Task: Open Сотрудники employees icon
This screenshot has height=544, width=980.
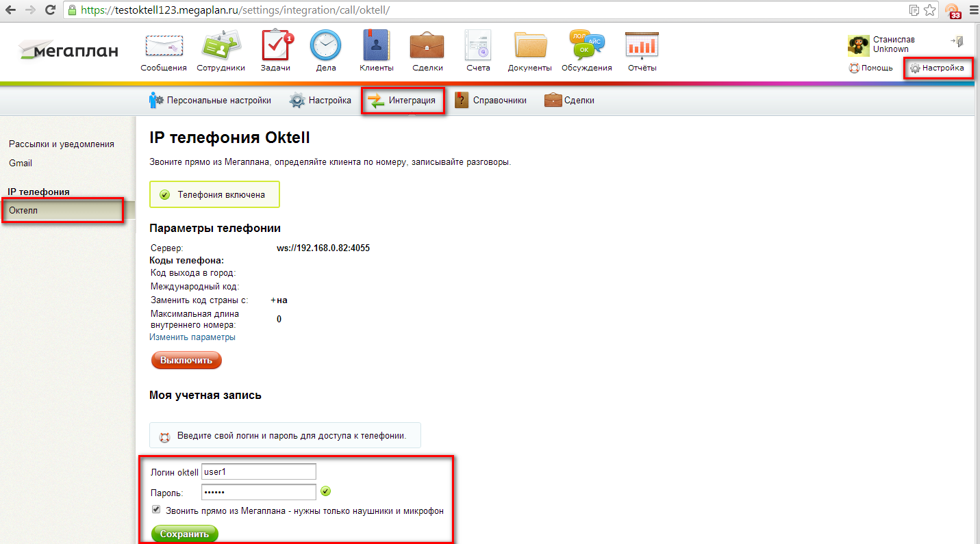Action: coord(221,46)
